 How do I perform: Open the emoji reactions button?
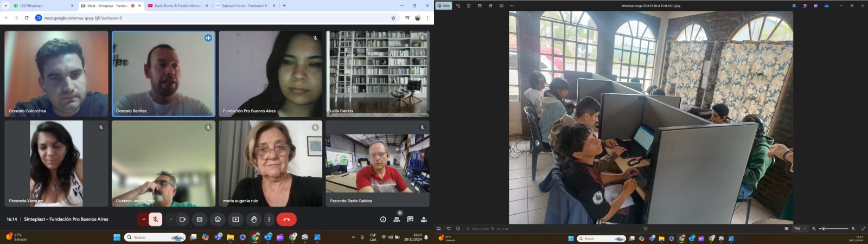coord(218,220)
